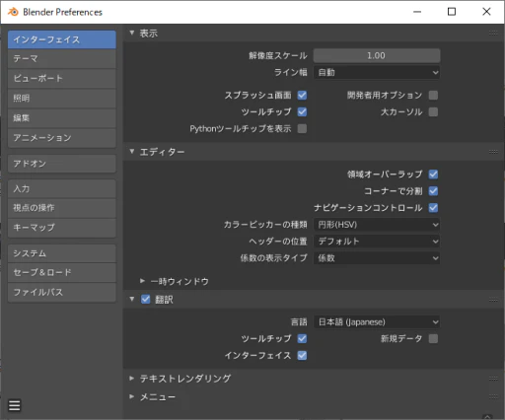This screenshot has width=505, height=420.
Task: Click the エディター panel drag-grip dots icon
Action: tap(493, 152)
